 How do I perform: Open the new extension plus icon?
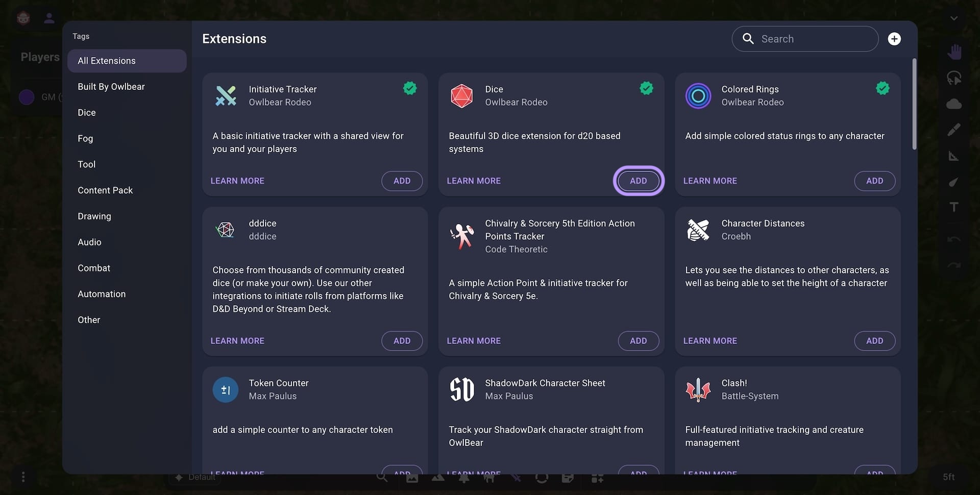(x=894, y=38)
